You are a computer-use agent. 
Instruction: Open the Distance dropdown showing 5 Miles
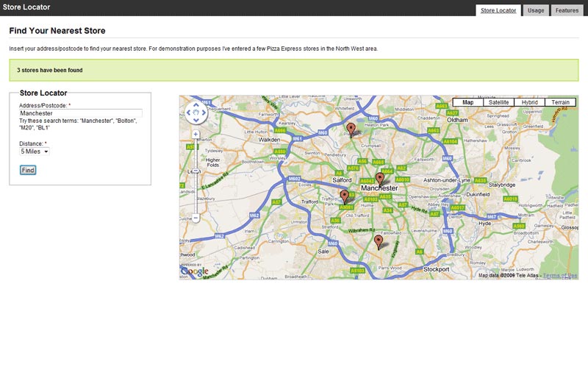[x=35, y=151]
